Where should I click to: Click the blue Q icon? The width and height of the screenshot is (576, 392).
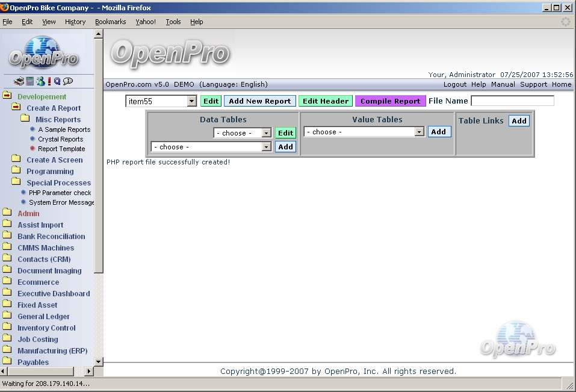point(57,81)
